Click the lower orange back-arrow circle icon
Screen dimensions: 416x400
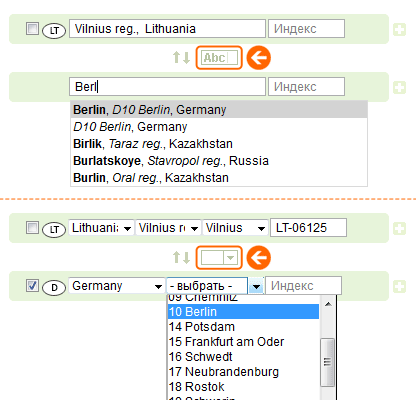coord(259,258)
